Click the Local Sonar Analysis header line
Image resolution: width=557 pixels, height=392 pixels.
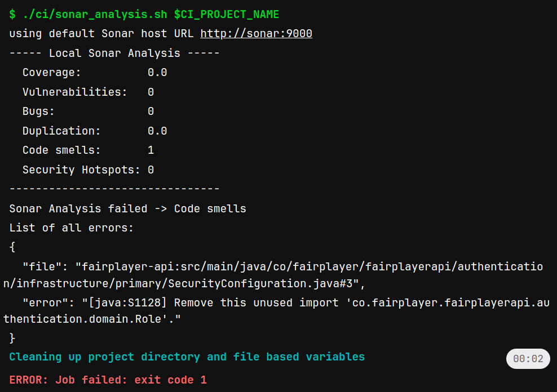point(114,54)
